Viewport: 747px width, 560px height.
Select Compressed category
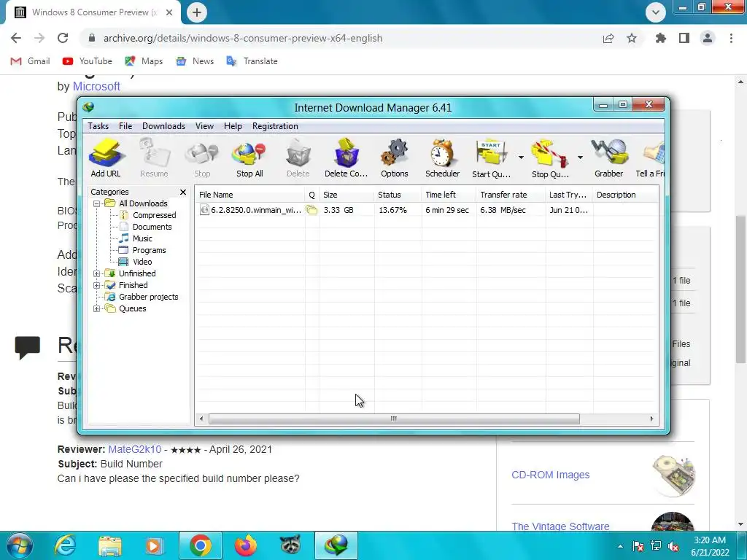pyautogui.click(x=154, y=215)
